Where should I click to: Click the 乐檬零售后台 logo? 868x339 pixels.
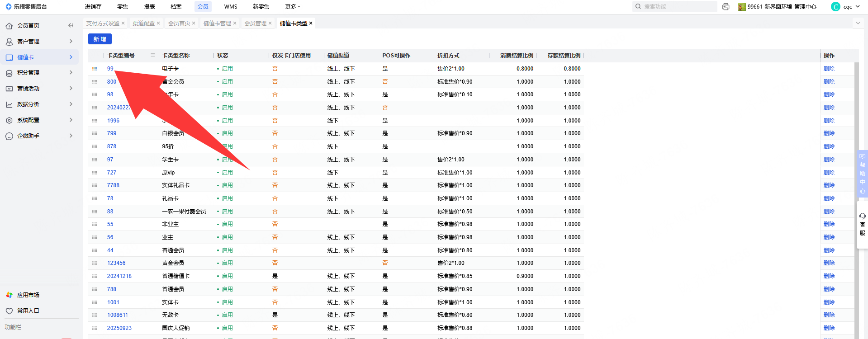26,7
